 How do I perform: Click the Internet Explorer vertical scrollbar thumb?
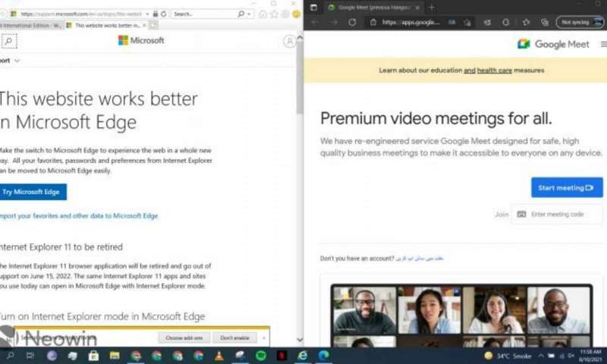pos(299,77)
